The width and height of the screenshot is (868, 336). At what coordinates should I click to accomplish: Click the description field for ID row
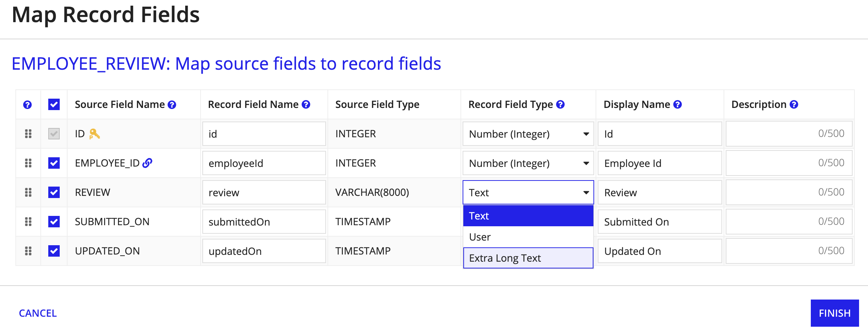point(789,134)
